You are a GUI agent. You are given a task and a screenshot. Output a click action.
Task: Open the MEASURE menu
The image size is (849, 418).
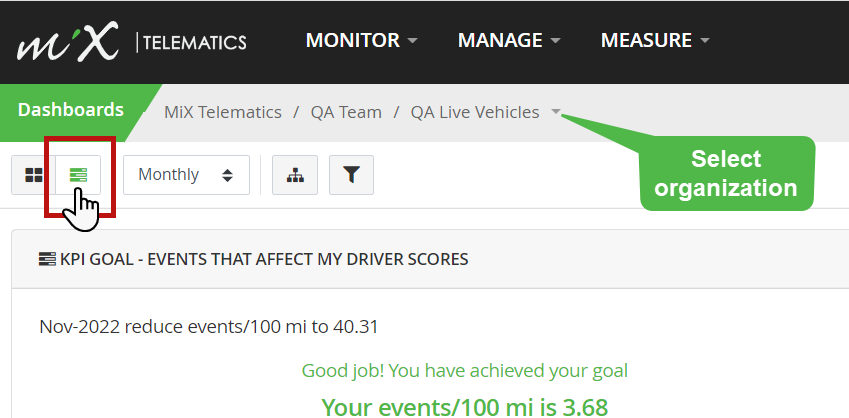coord(655,41)
